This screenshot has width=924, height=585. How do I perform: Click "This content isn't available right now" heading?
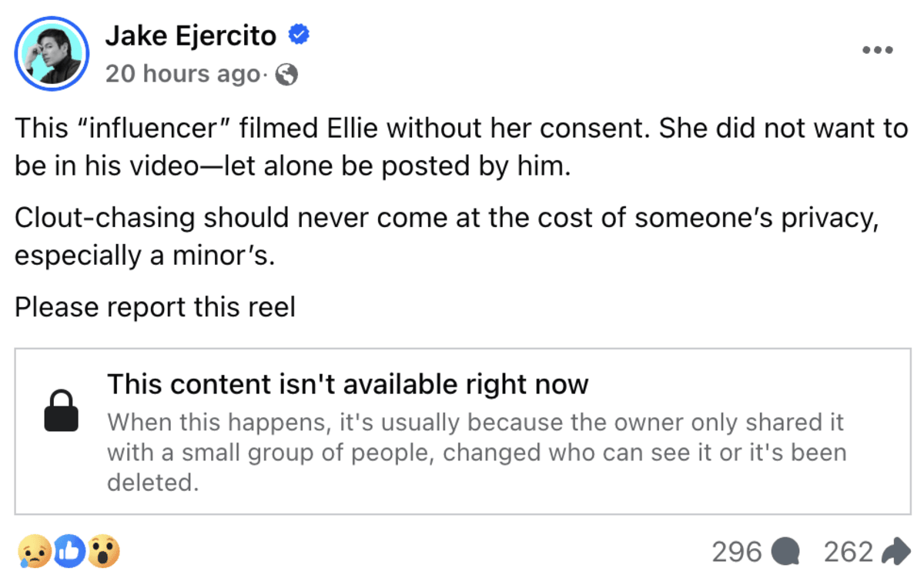click(x=347, y=383)
